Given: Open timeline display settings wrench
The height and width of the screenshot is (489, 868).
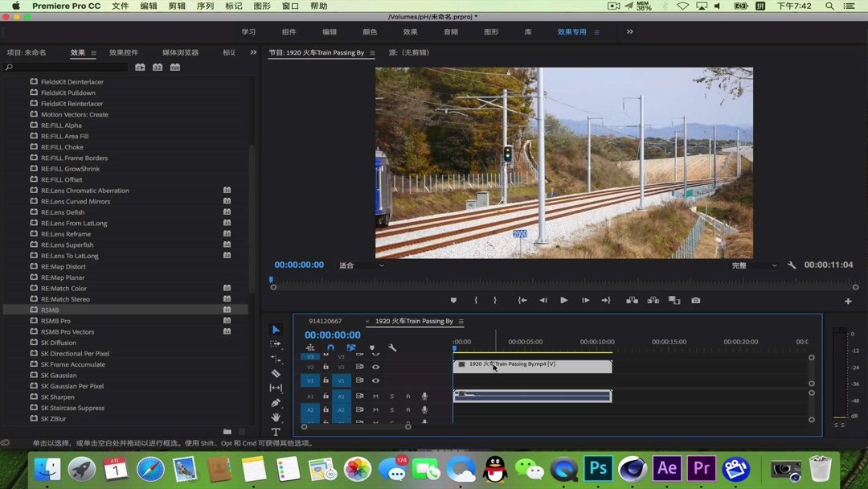Looking at the screenshot, I should coord(392,348).
